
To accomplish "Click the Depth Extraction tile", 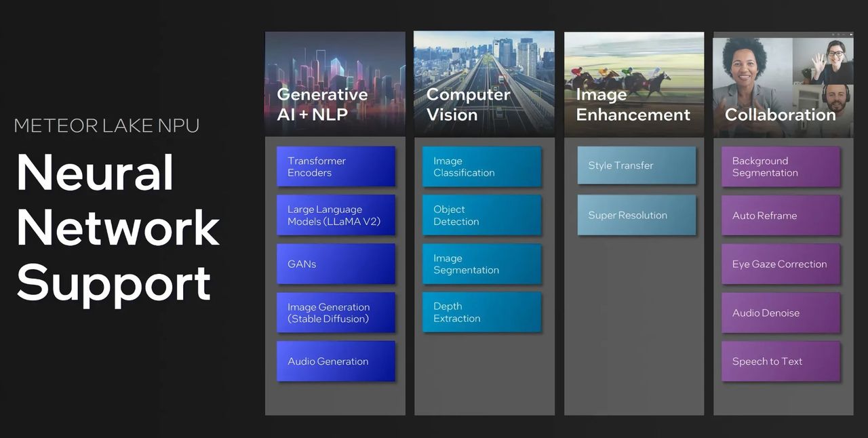I will tap(481, 313).
